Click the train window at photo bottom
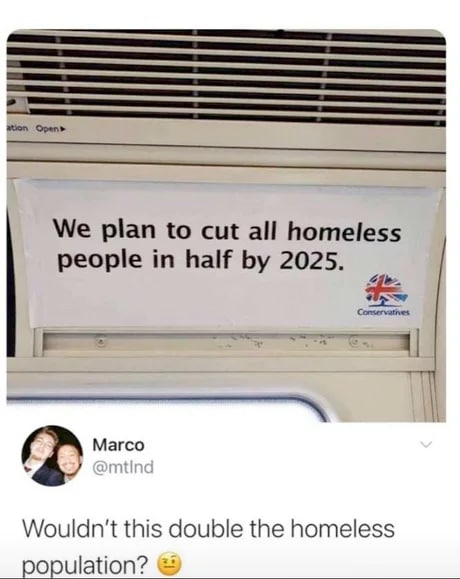The width and height of the screenshot is (460, 579). tap(164, 411)
